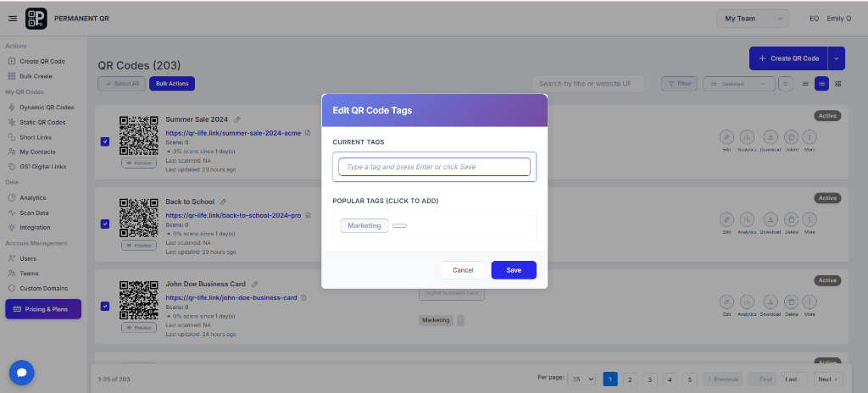Click the main Create QR Code button
The image size is (868, 393).
coord(788,58)
